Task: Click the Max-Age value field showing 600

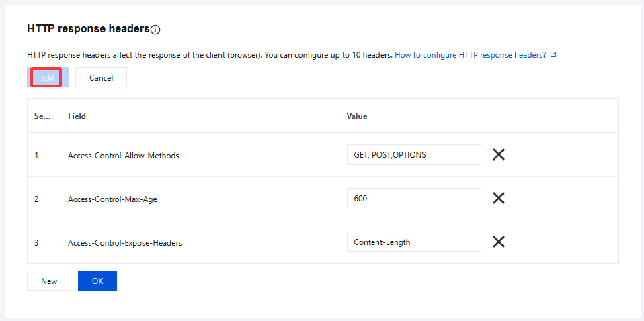Action: (413, 198)
